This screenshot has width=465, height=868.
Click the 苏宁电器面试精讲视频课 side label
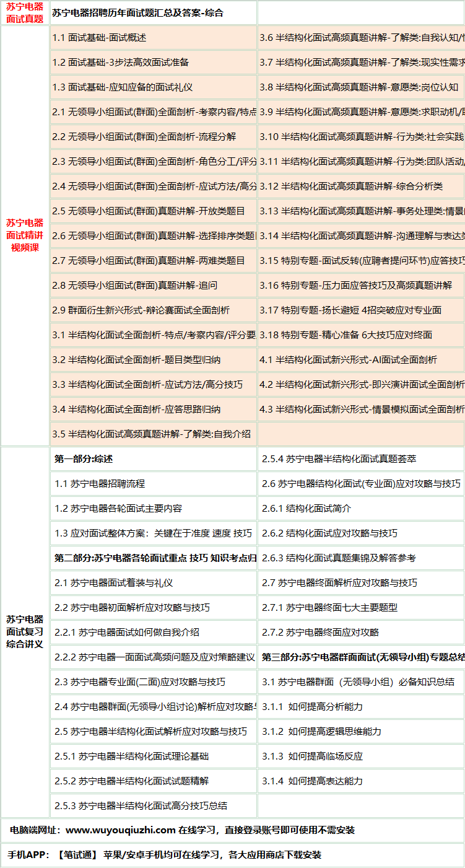[x=25, y=235]
